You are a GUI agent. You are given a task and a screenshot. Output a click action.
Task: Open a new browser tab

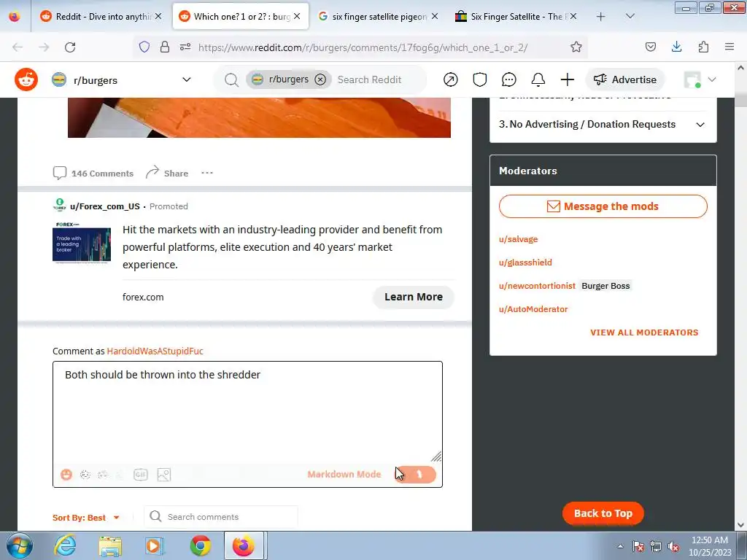click(601, 16)
